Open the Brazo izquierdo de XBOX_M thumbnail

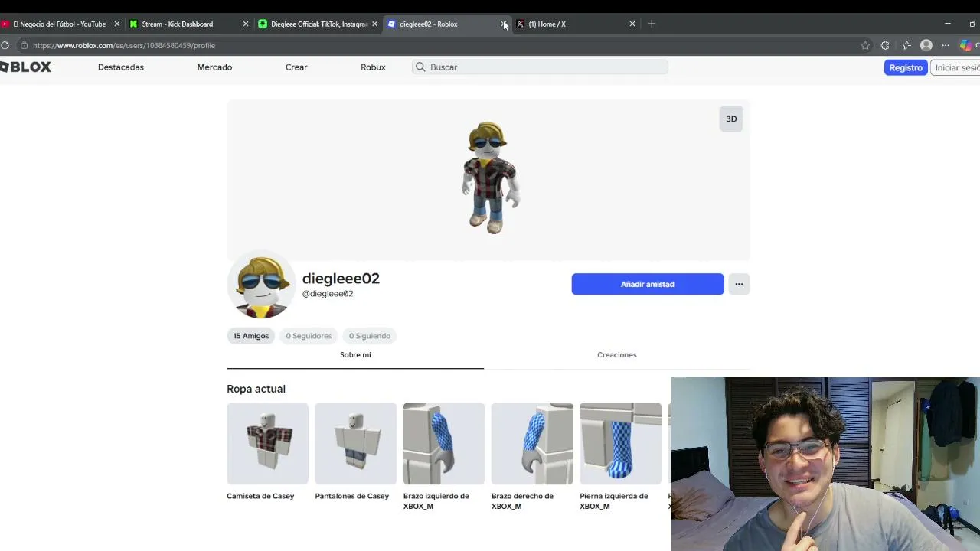click(x=444, y=444)
